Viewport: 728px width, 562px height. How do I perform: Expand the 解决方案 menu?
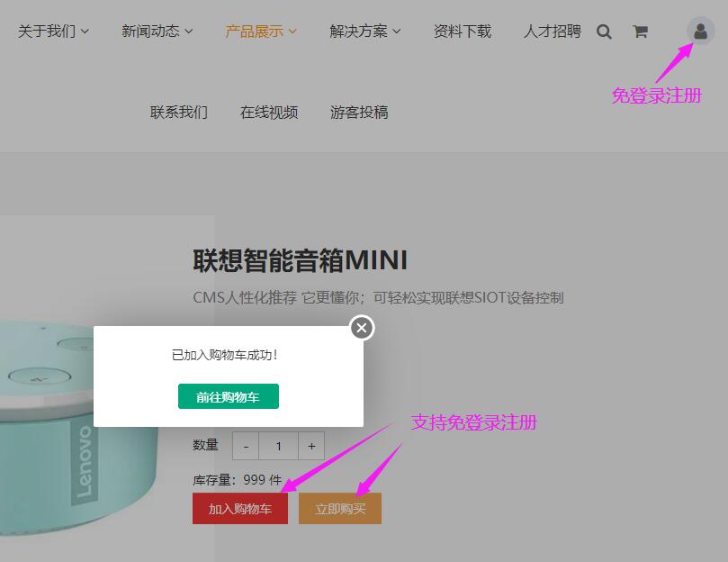pyautogui.click(x=365, y=32)
